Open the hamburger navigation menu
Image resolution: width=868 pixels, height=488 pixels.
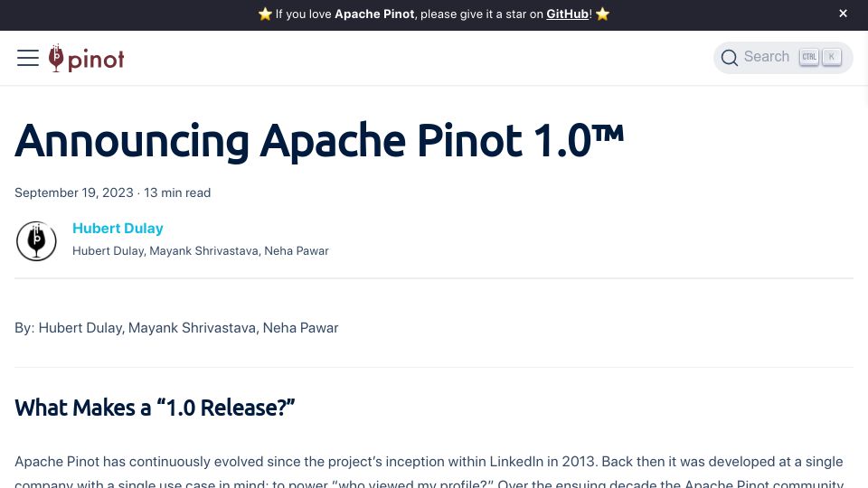pyautogui.click(x=28, y=58)
